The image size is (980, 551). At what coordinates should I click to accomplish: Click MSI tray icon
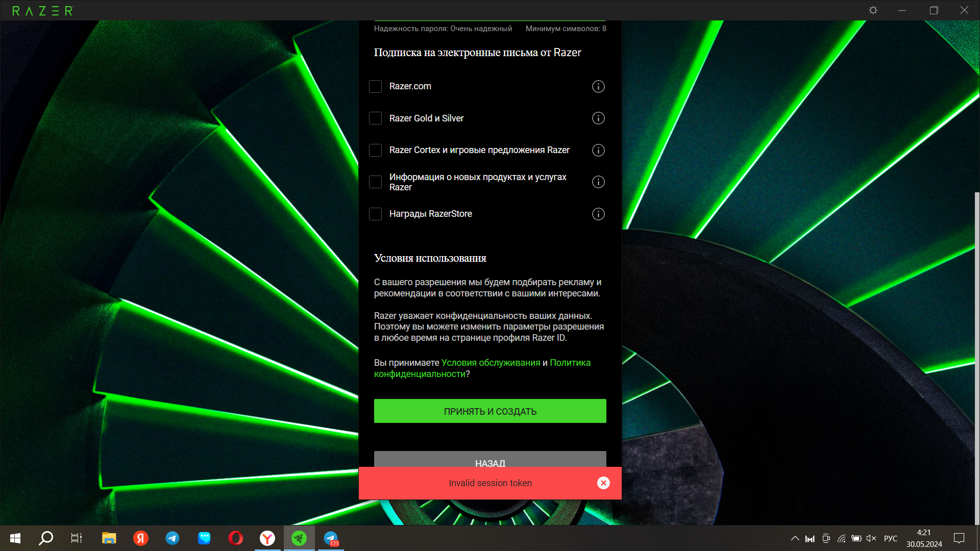click(810, 538)
